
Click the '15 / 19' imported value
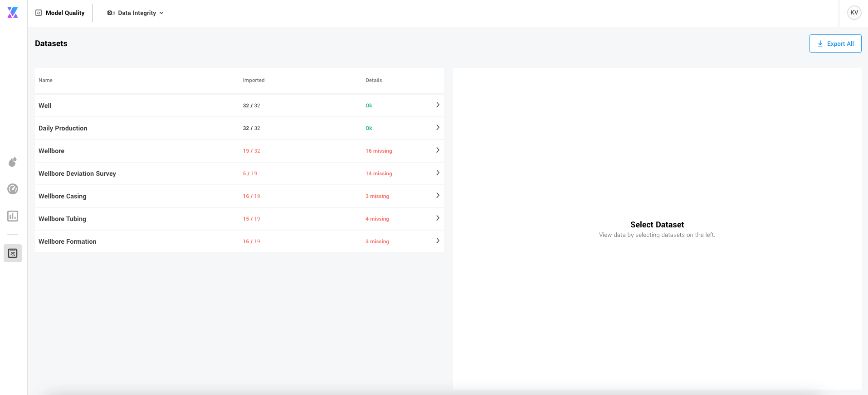[252, 219]
